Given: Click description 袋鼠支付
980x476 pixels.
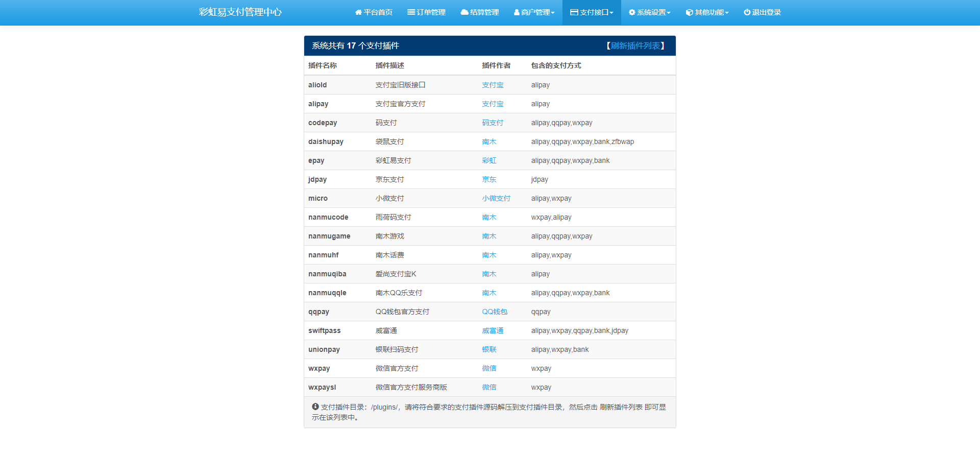Looking at the screenshot, I should 389,142.
